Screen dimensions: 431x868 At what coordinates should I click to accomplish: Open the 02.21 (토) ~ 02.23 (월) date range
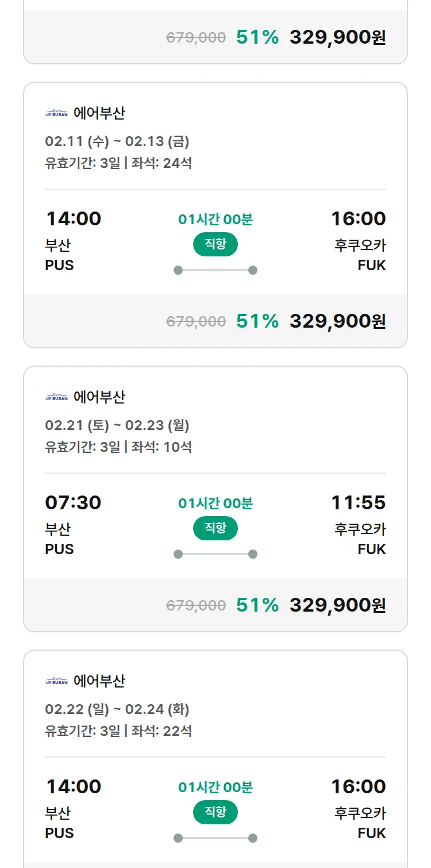pos(117,425)
